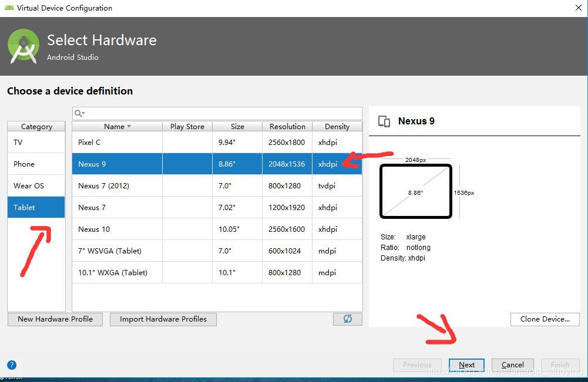Click the Nexus 9 preview title
Image resolution: width=588 pixels, height=382 pixels.
[x=416, y=121]
